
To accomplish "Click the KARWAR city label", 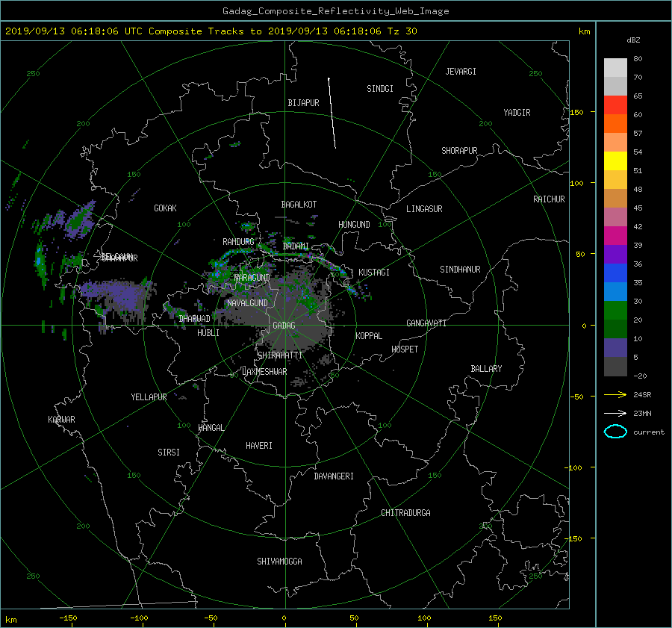I will (61, 420).
